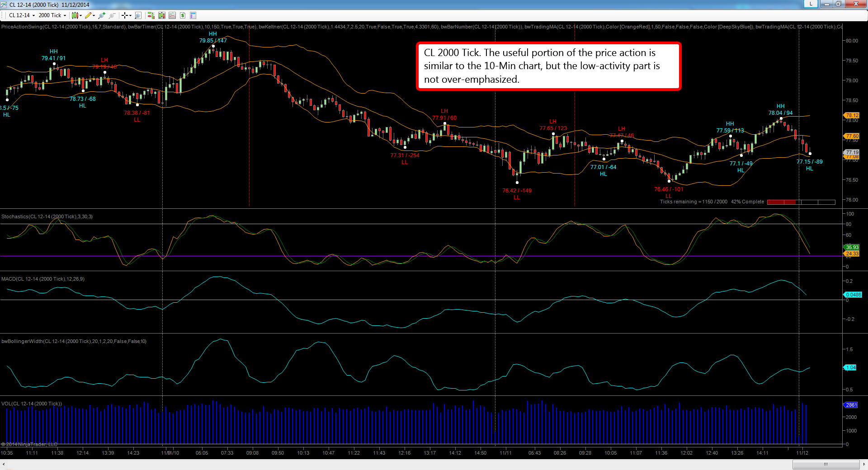The image size is (868, 470).
Task: Click the 77.60 orange price marker
Action: click(852, 136)
